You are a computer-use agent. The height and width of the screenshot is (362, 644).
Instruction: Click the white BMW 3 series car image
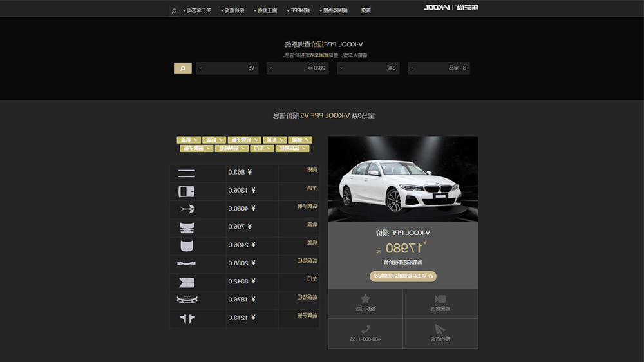(403, 179)
